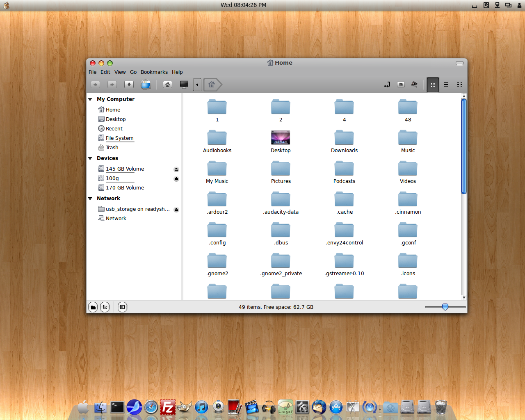Click the up-to-parent-folder toolbar button
The height and width of the screenshot is (420, 525).
(x=129, y=84)
